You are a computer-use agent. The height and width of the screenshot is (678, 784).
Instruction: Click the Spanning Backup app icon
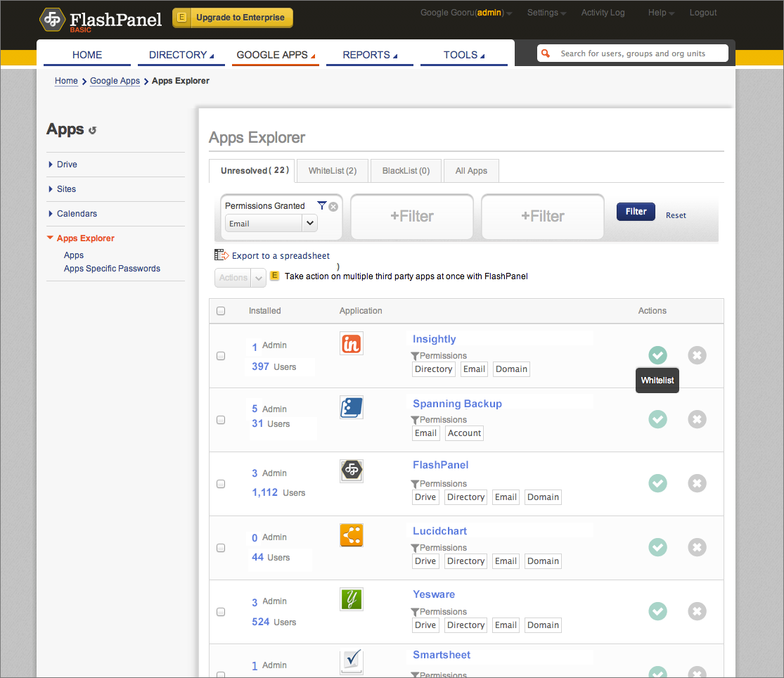pyautogui.click(x=352, y=407)
